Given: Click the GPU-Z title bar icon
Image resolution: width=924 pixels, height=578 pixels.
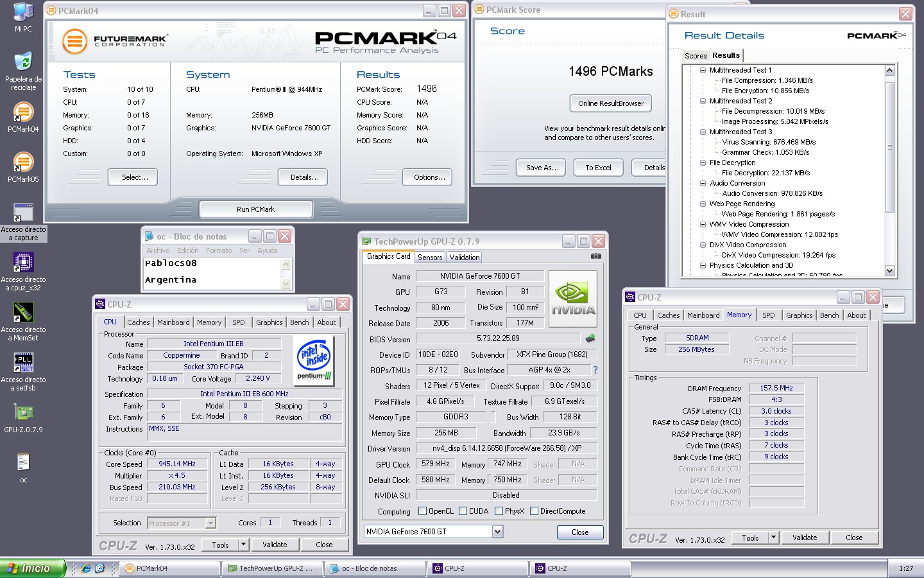Looking at the screenshot, I should pos(367,241).
